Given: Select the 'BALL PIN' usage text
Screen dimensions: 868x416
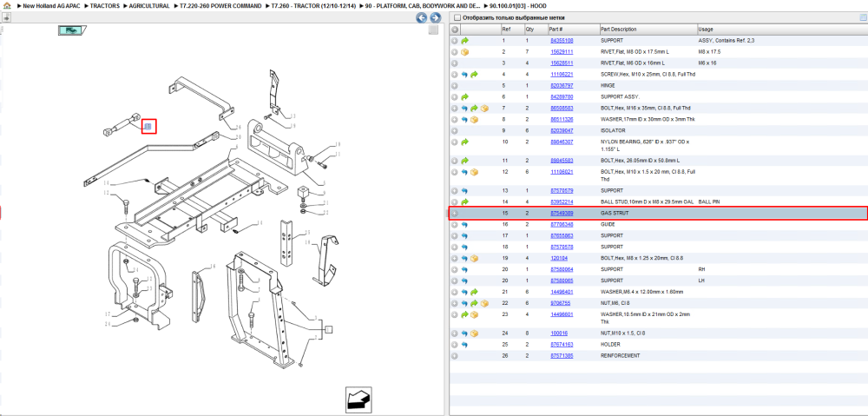Looking at the screenshot, I should coord(709,201).
